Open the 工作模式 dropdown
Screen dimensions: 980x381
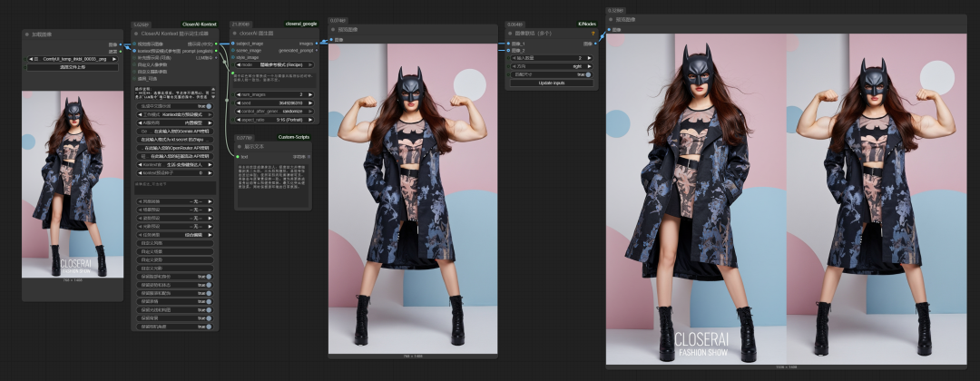(175, 115)
